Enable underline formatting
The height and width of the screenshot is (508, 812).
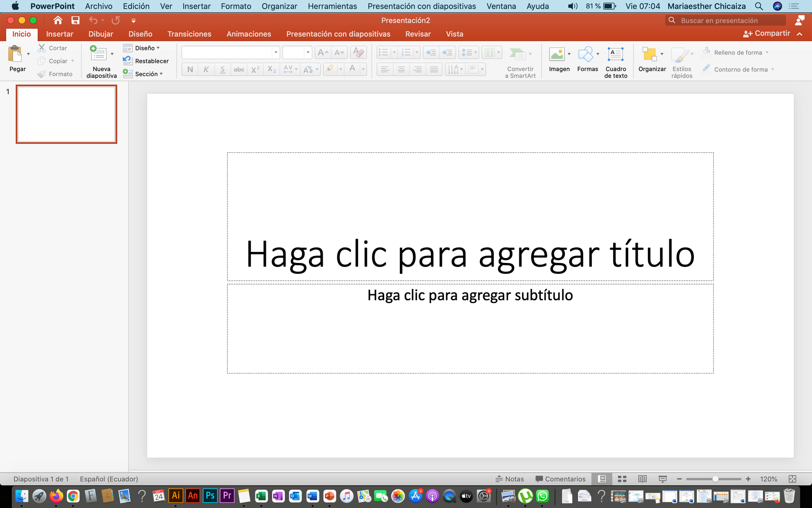click(x=222, y=69)
